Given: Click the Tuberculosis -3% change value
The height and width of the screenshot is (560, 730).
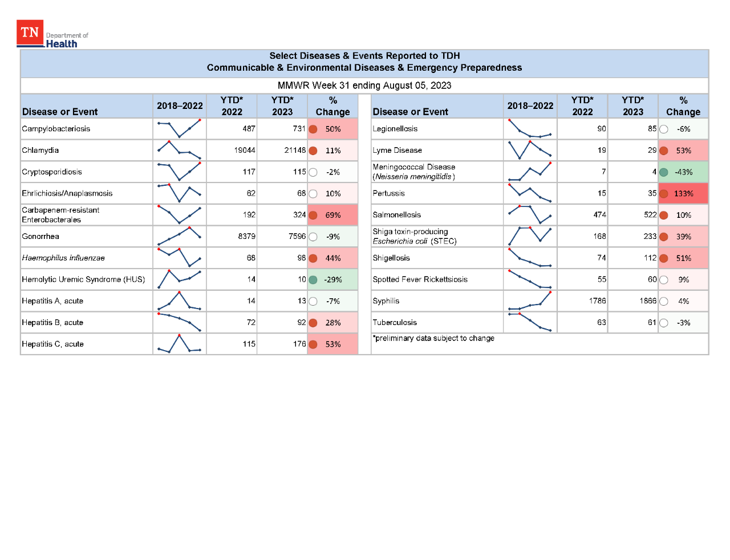Looking at the screenshot, I should pos(684,323).
